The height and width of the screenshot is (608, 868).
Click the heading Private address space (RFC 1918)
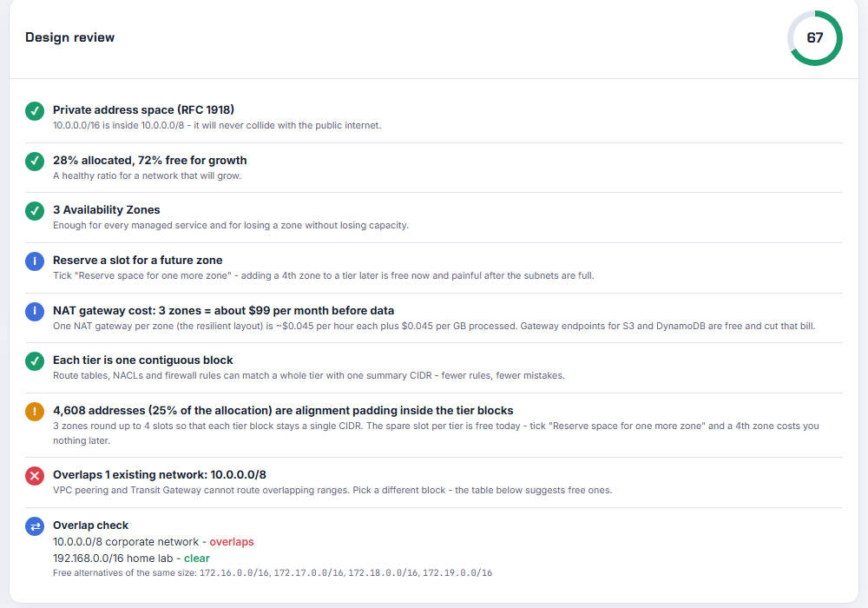point(143,109)
